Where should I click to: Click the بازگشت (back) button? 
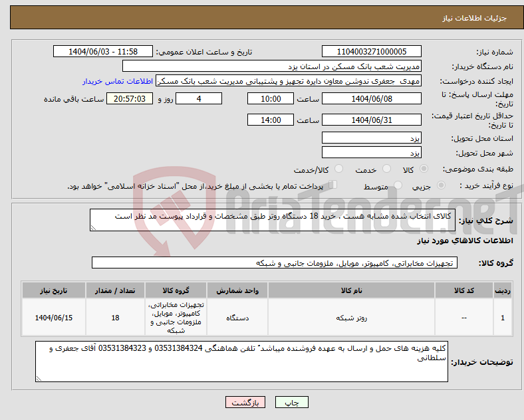pos(245,403)
